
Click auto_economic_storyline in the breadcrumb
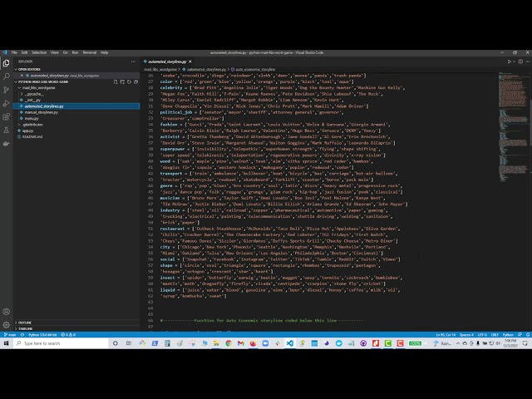pyautogui.click(x=255, y=69)
